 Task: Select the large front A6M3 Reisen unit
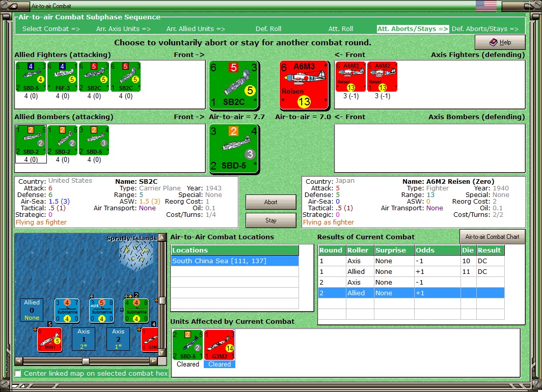click(304, 85)
